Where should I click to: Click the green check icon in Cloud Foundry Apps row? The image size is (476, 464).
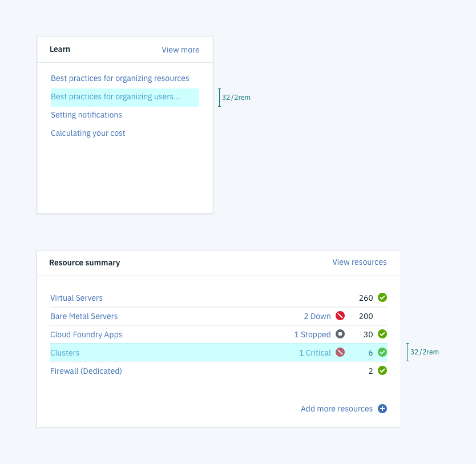point(382,334)
